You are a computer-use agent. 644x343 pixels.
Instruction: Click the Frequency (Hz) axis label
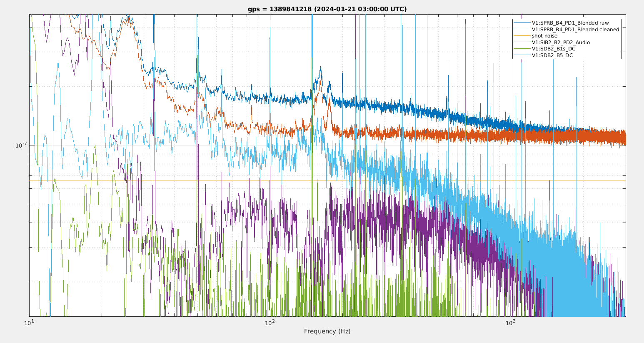click(x=327, y=331)
